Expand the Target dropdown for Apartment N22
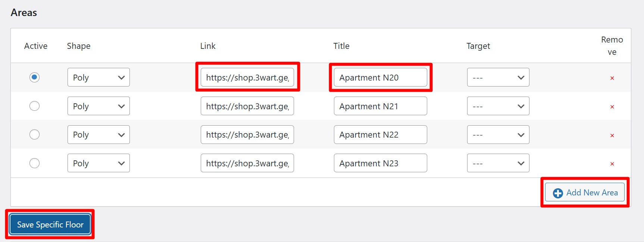The image size is (644, 242). [498, 135]
